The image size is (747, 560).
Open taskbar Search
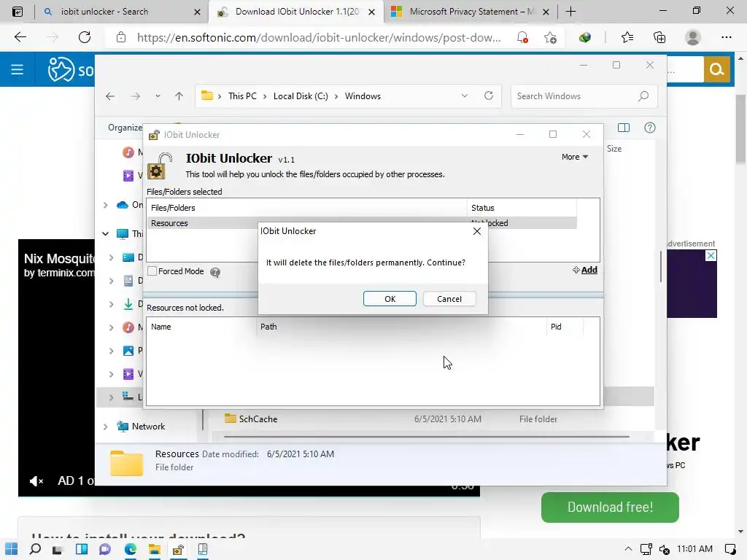click(x=35, y=549)
